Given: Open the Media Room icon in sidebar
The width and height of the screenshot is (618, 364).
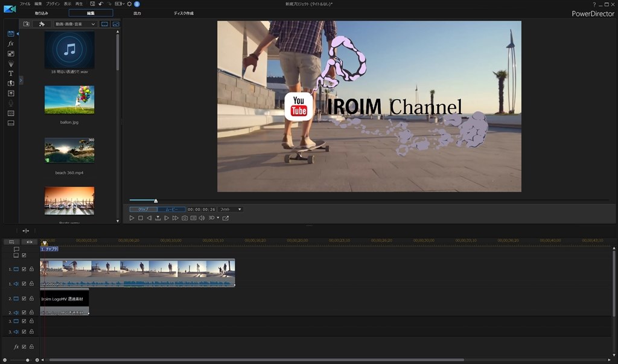Looking at the screenshot, I should pos(11,34).
